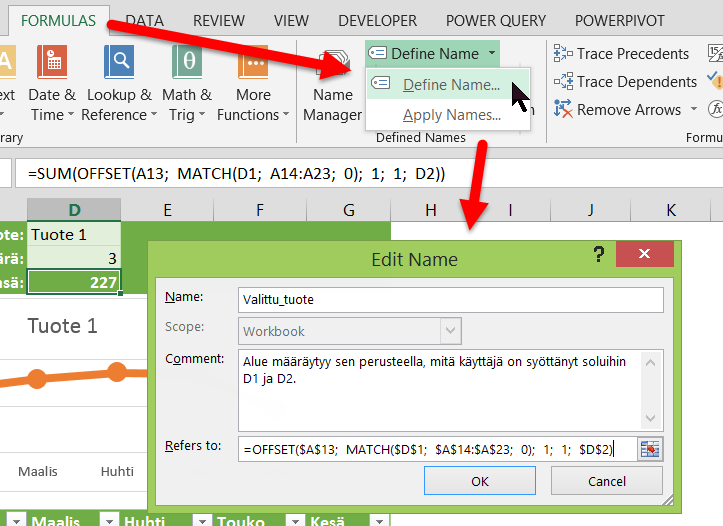Select Define Name... from the menu
The image size is (723, 526).
[450, 85]
